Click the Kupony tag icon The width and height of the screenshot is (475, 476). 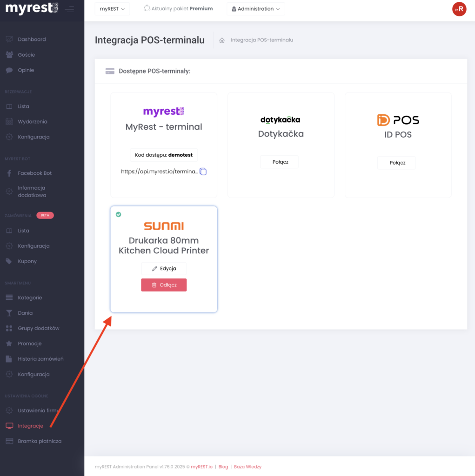[x=9, y=261]
